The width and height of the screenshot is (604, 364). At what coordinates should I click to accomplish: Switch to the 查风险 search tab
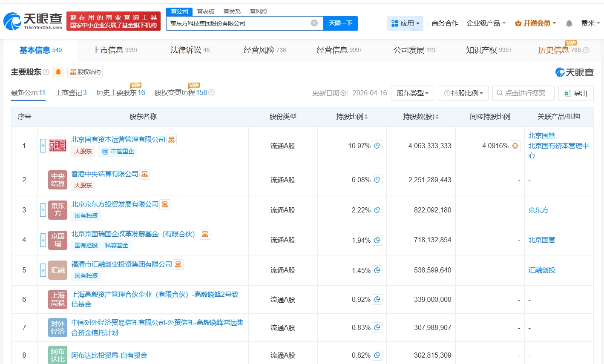pos(259,11)
